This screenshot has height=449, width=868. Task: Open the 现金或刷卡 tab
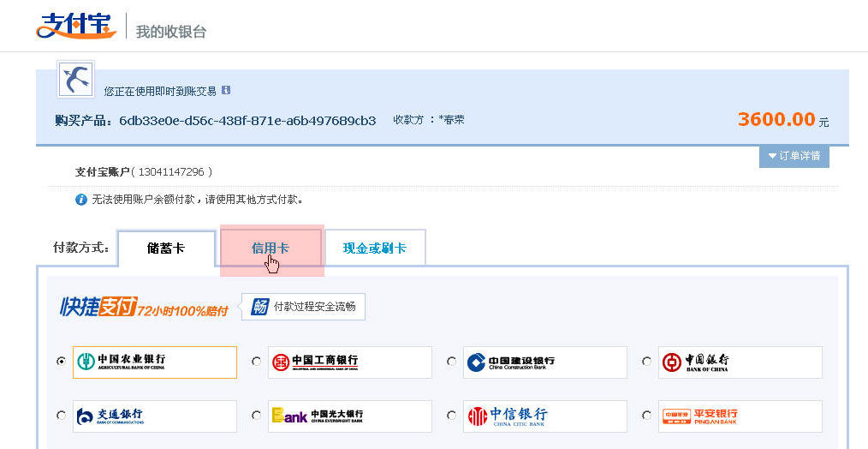375,248
